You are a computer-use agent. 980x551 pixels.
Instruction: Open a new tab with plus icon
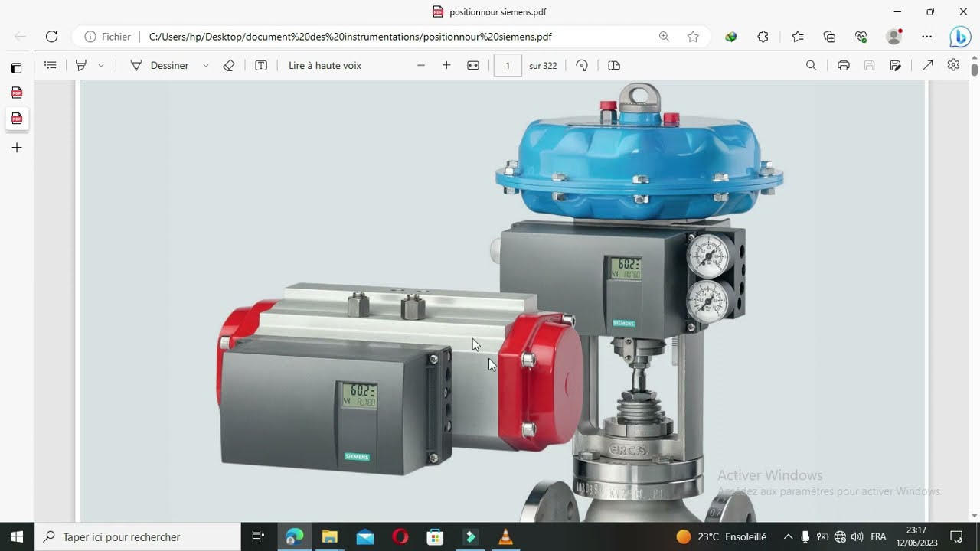click(16, 148)
